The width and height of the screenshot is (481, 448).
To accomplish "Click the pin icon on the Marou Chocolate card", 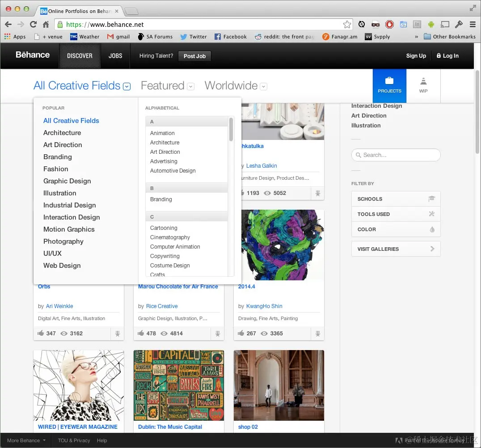I will click(218, 334).
